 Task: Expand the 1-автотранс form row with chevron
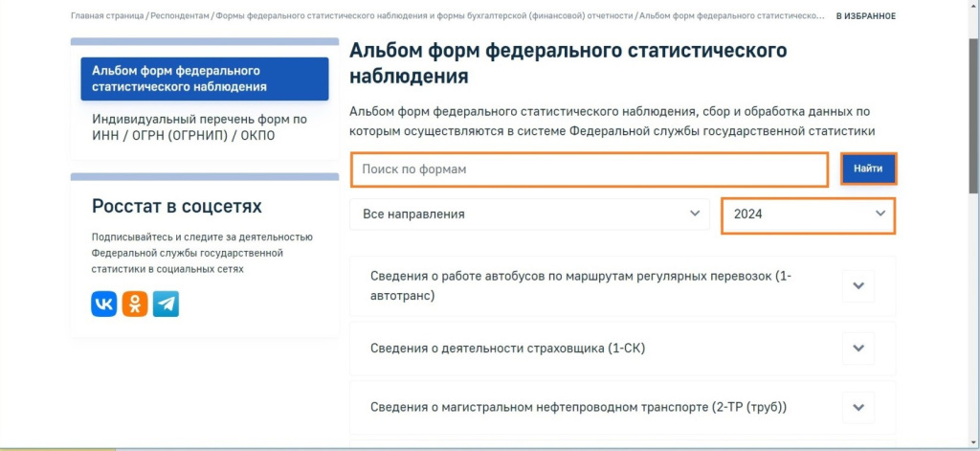click(858, 285)
